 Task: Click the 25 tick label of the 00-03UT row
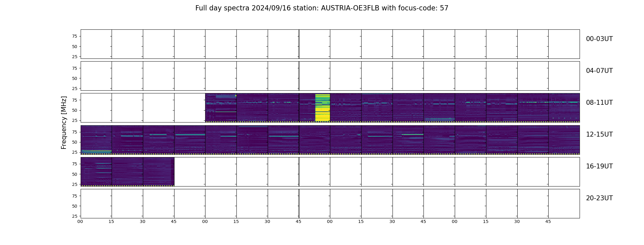[x=75, y=57]
